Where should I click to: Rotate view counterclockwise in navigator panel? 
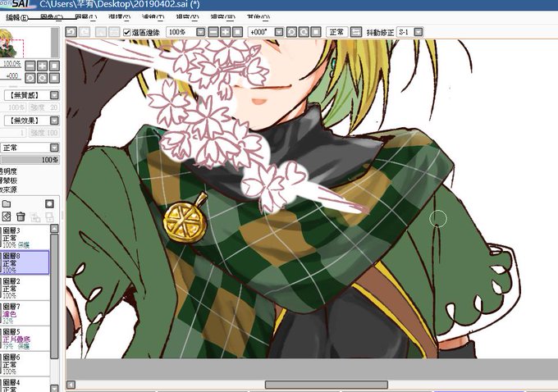coord(30,78)
